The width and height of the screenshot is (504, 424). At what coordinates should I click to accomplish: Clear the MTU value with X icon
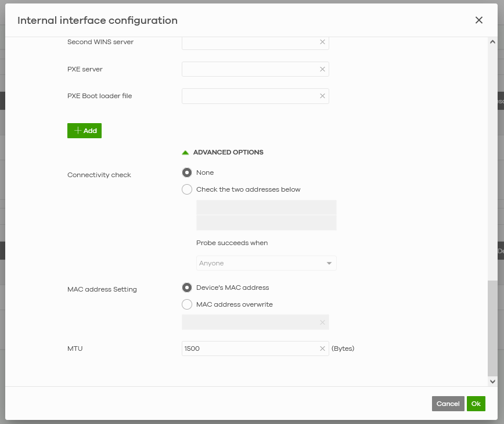[322, 348]
